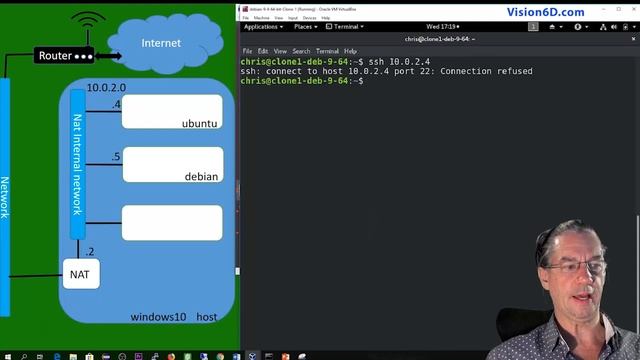Launch Firefox from the taskbar
This screenshot has height=360, width=640.
pos(171,356)
